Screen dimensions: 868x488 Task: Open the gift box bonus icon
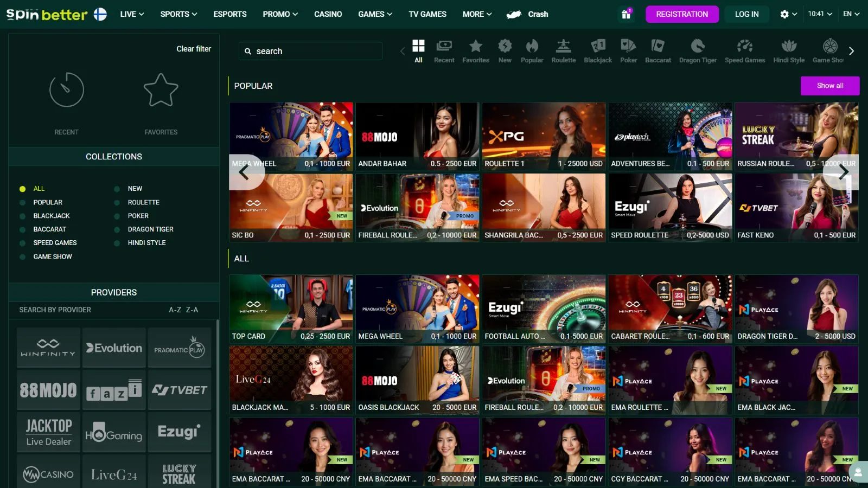[626, 14]
